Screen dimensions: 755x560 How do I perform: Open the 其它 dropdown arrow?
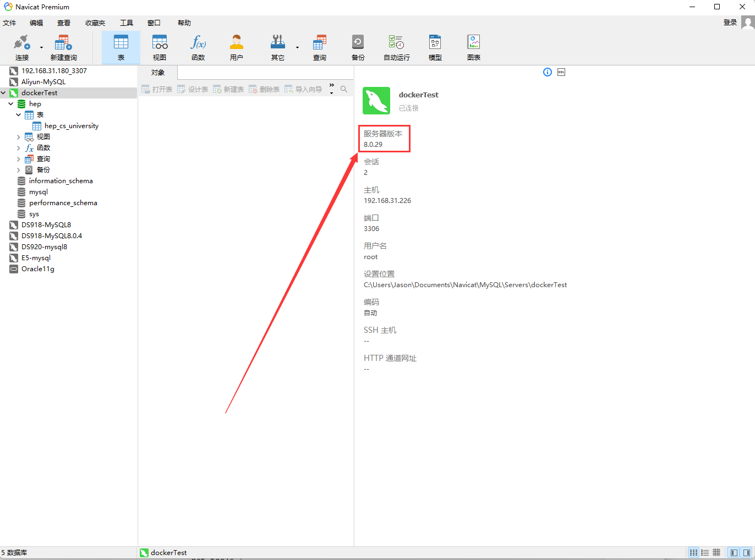click(x=297, y=48)
